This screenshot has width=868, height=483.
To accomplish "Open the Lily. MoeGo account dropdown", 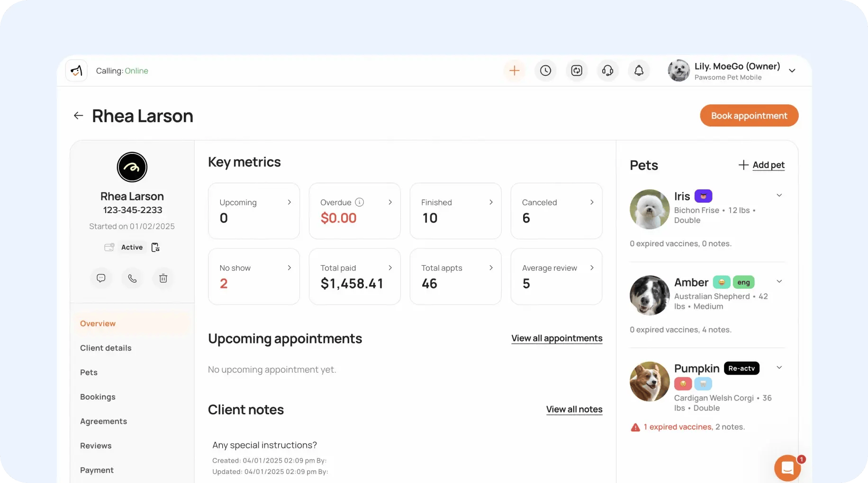I will [792, 70].
